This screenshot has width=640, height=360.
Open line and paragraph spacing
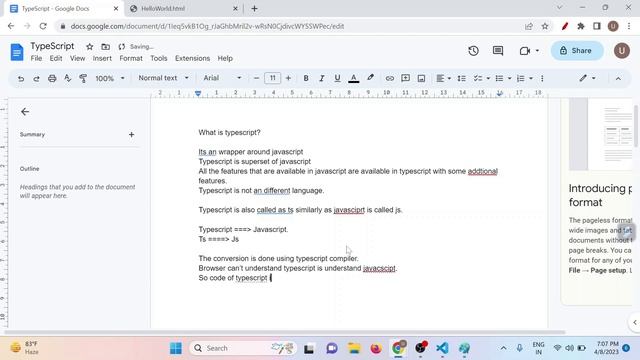pos(462,78)
